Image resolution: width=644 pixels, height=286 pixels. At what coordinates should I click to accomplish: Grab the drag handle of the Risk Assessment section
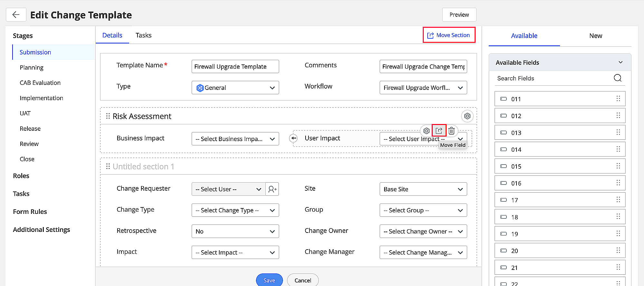(108, 116)
